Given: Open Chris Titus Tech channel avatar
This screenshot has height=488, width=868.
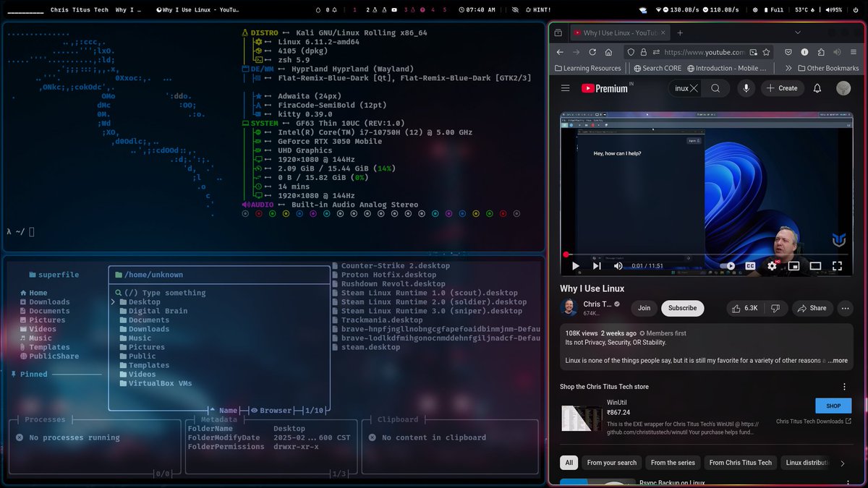Looking at the screenshot, I should [569, 307].
